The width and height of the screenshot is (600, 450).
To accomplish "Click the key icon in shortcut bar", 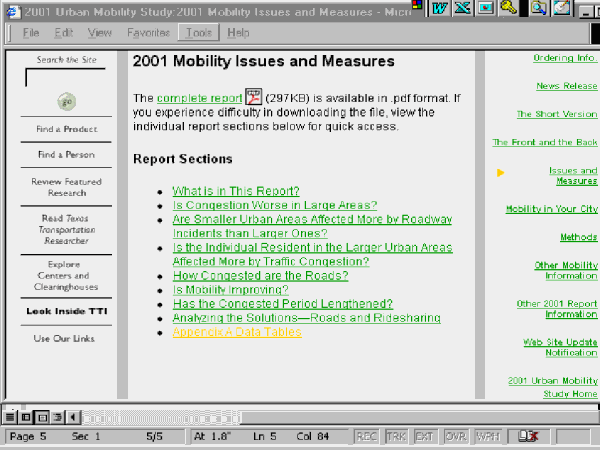I will pos(507,9).
